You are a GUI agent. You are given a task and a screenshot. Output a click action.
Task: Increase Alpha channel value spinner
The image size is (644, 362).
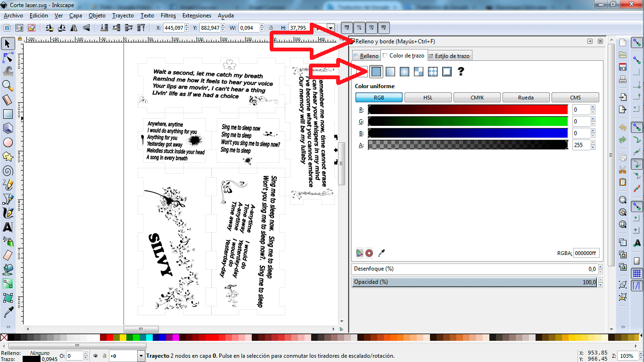click(593, 143)
